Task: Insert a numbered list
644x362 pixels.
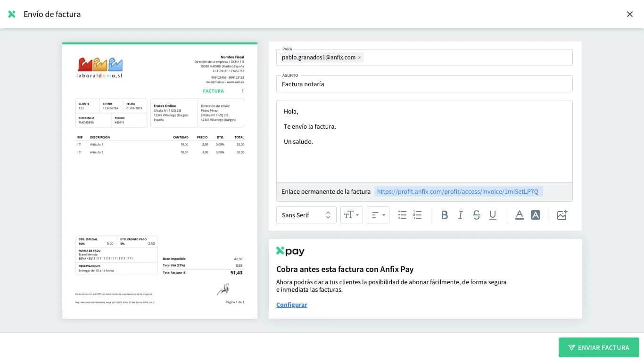Action: [417, 215]
